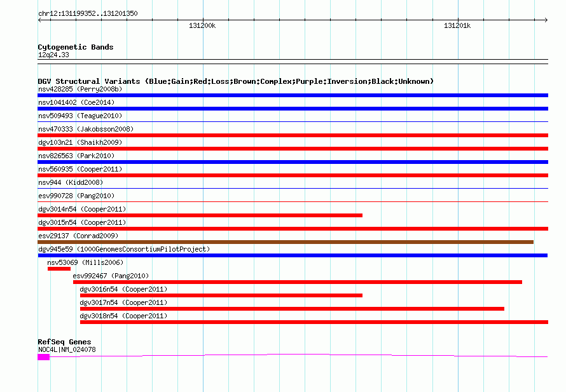The width and height of the screenshot is (566, 392).
Task: Click the dgv3016n54 (Cooper2011) label
Action: [x=123, y=289]
